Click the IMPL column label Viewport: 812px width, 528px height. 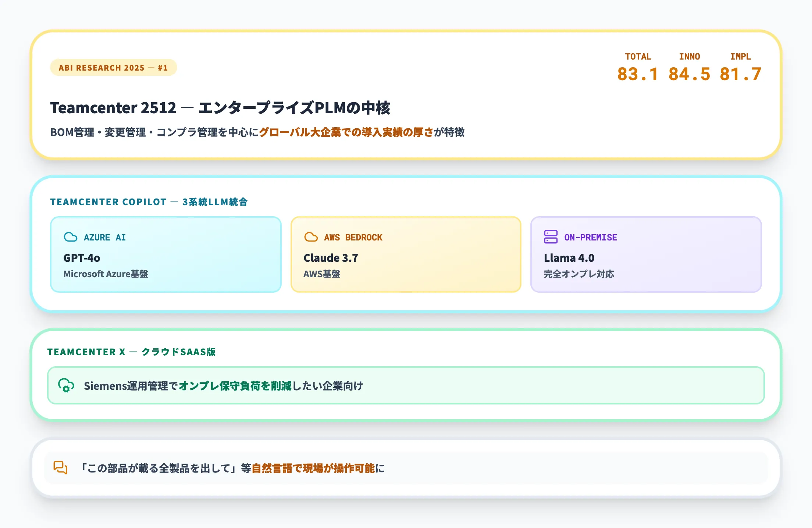click(741, 57)
